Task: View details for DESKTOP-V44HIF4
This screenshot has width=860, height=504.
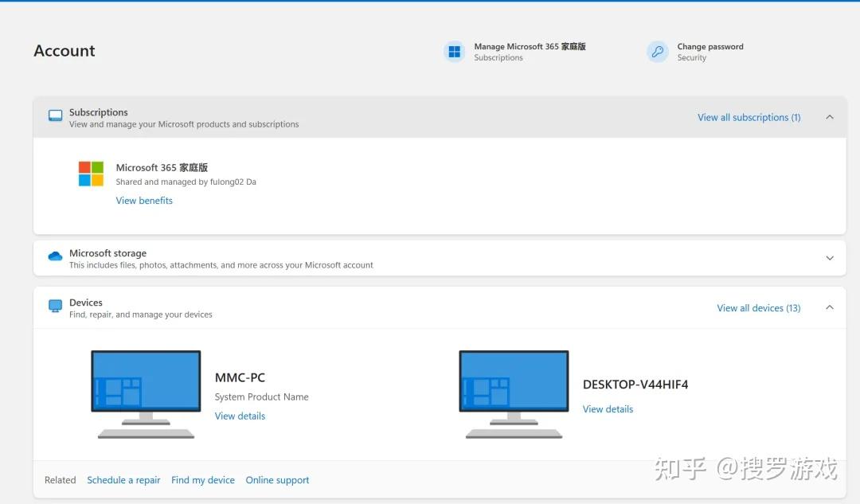Action: pos(608,409)
